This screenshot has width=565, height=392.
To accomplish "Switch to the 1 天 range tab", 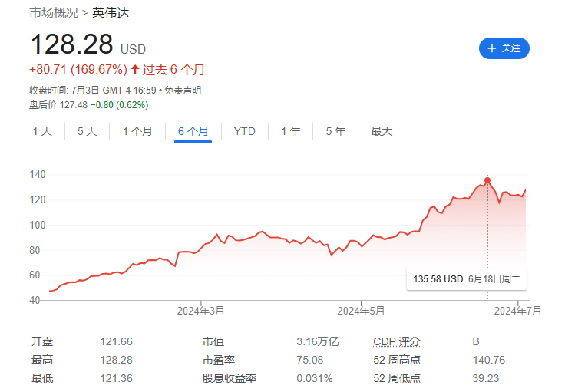I will tap(42, 131).
